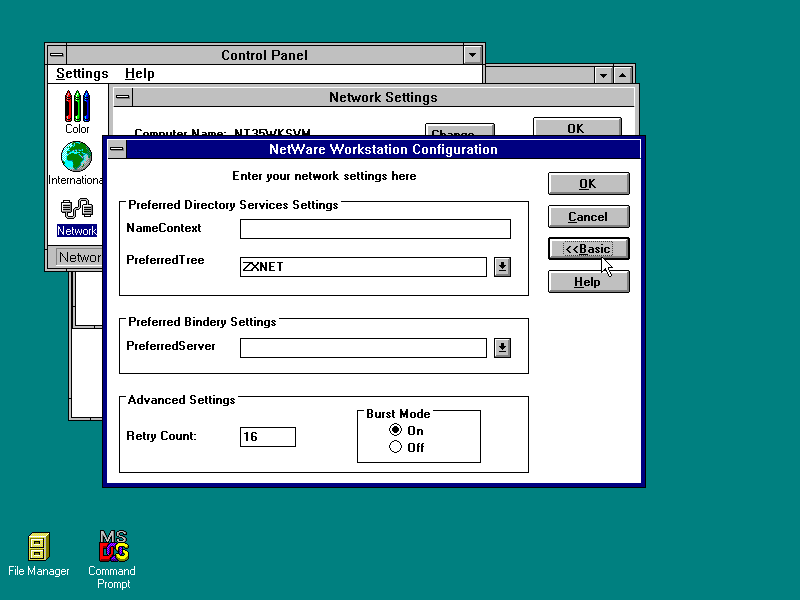Cancel the NetWare Workstation Configuration dialog
This screenshot has width=800, height=600.
tap(588, 217)
